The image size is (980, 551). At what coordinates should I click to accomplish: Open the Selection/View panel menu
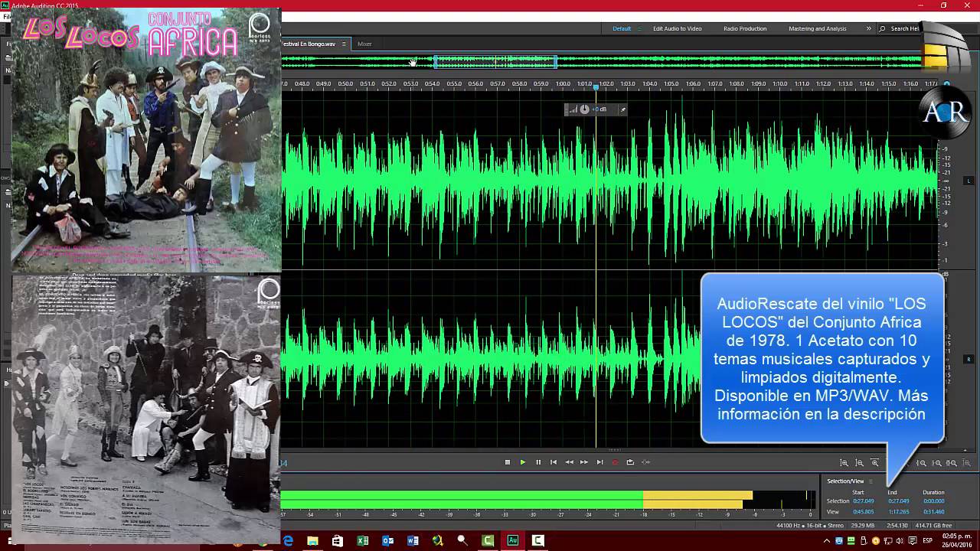point(871,481)
